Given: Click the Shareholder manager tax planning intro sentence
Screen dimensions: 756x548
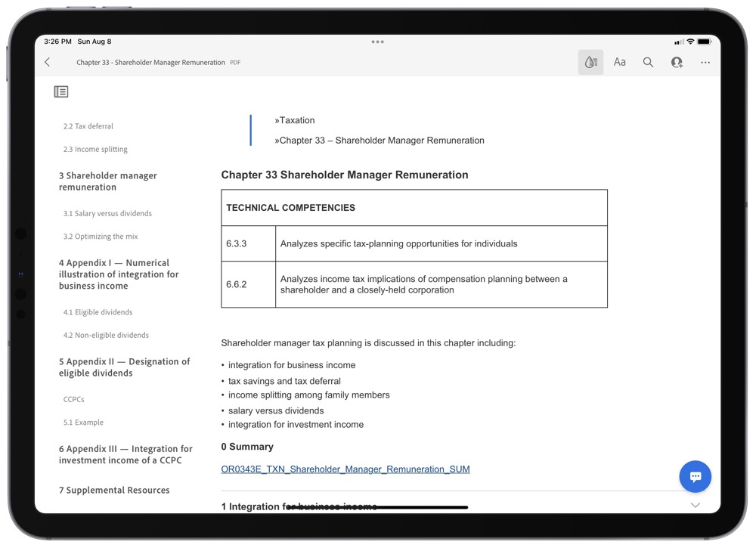Looking at the screenshot, I should (368, 343).
